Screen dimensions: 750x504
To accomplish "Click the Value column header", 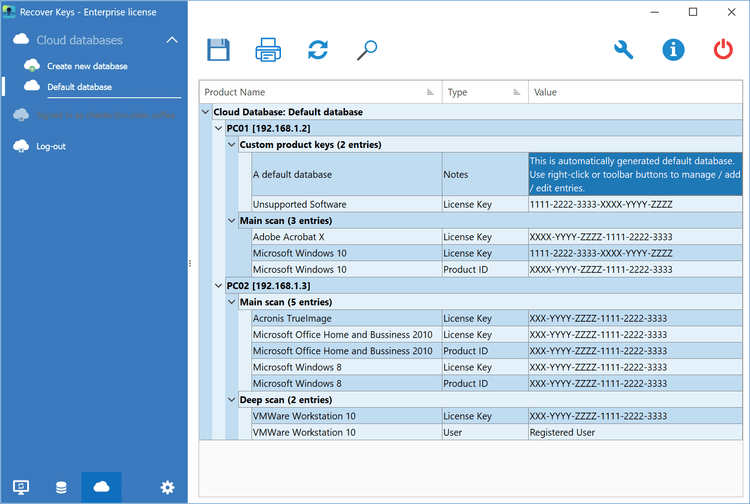I will point(635,92).
